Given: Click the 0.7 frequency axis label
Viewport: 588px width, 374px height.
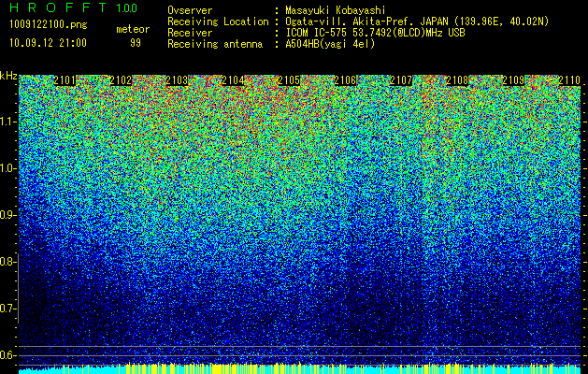Looking at the screenshot, I should click(7, 309).
